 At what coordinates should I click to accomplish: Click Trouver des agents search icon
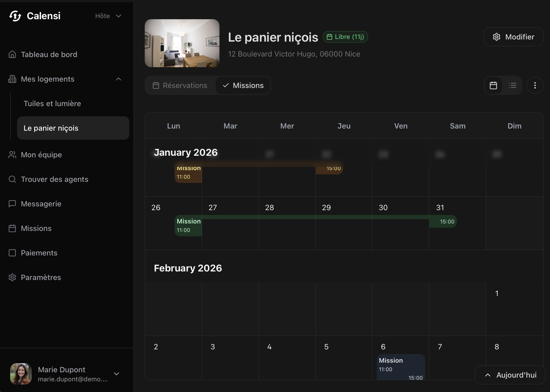(12, 179)
